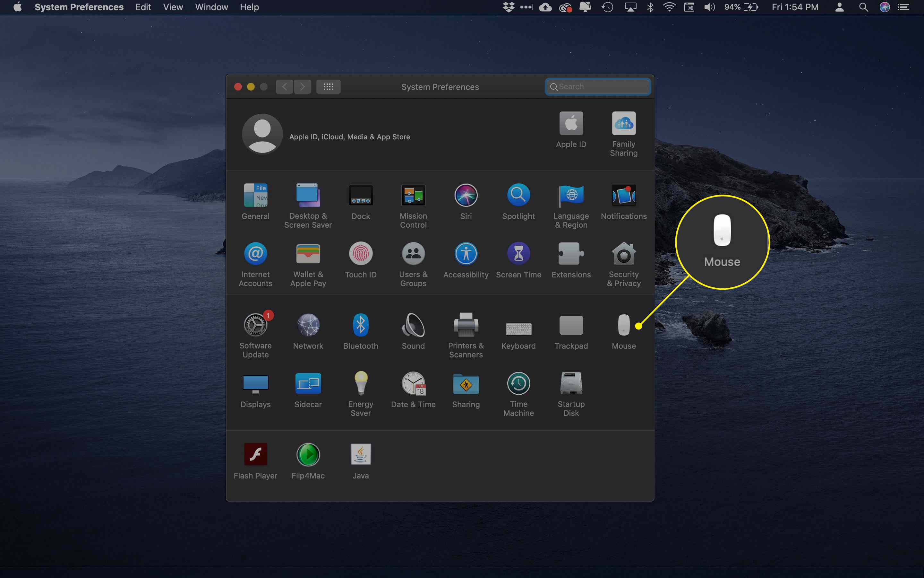Open the Apple menu

pos(18,7)
